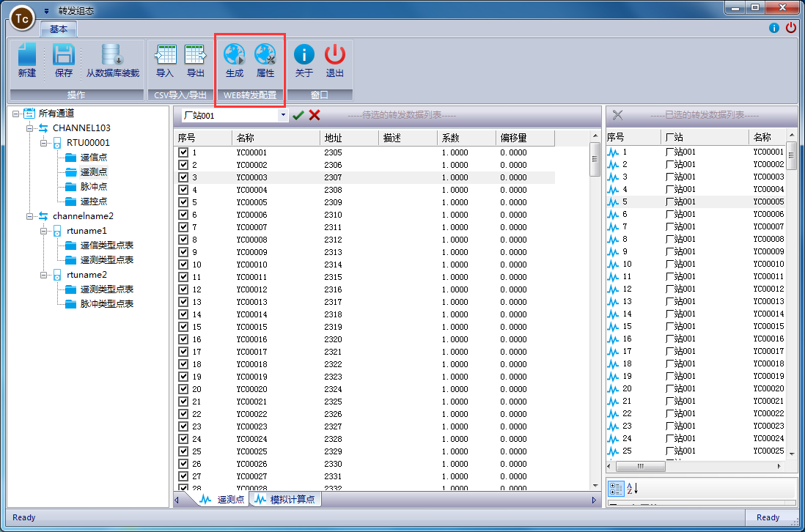This screenshot has height=532, width=805.
Task: Toggle checkbox for row YC00027
Action: click(x=183, y=476)
